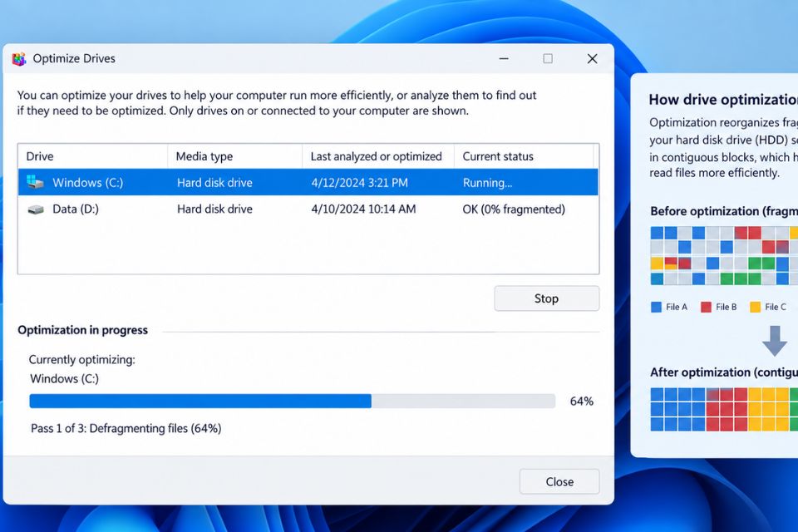The height and width of the screenshot is (532, 798).
Task: Click the Running... status cell
Action: click(488, 183)
